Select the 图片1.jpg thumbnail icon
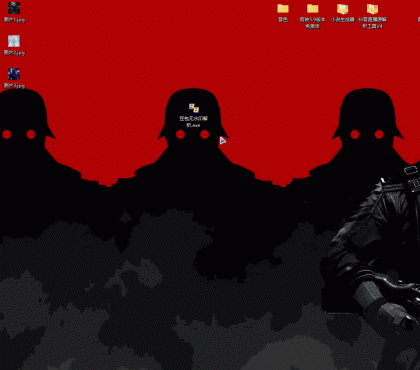Image resolution: width=420 pixels, height=370 pixels. click(14, 8)
